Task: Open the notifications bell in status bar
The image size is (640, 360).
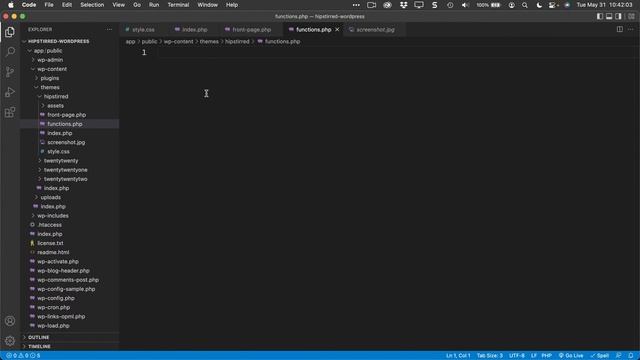Action: (631, 356)
